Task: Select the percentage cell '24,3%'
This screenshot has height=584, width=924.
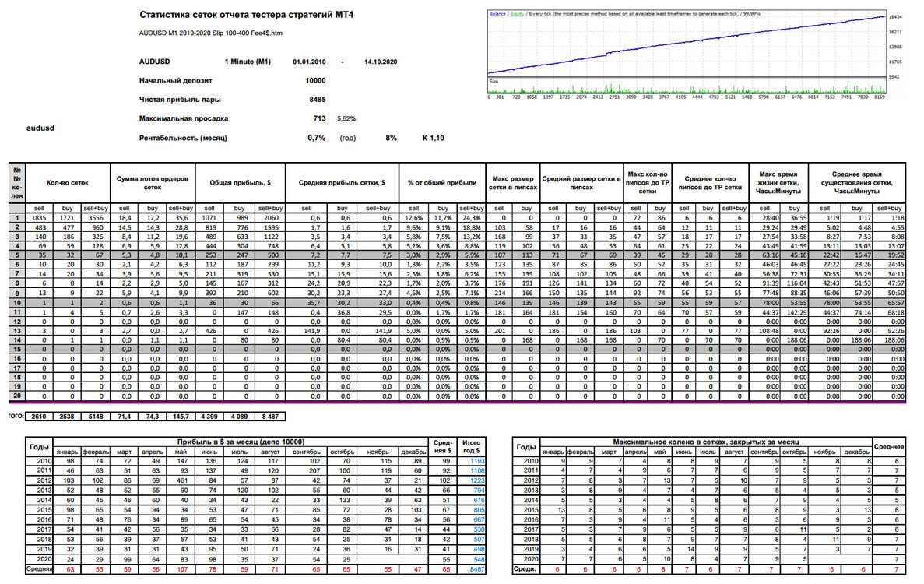Action: 472,218
